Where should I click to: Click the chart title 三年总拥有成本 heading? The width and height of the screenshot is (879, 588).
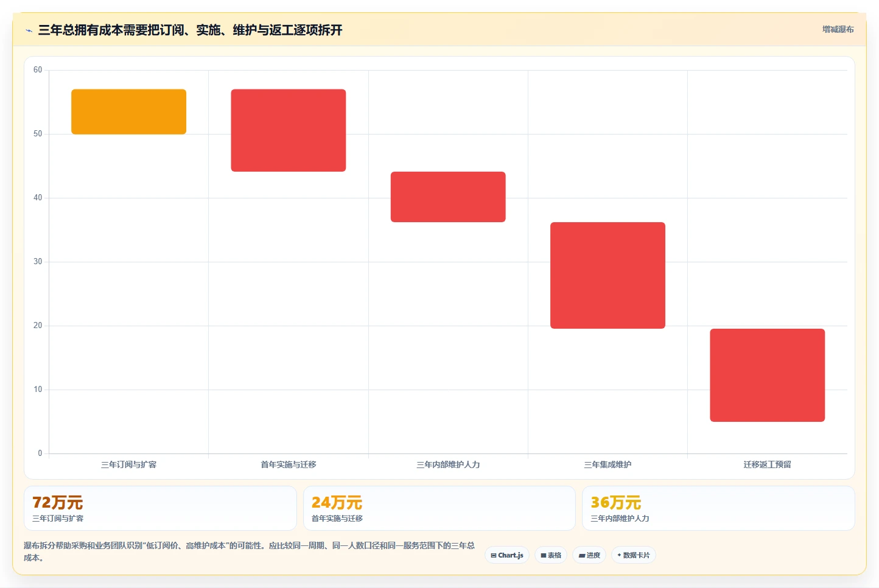[190, 30]
